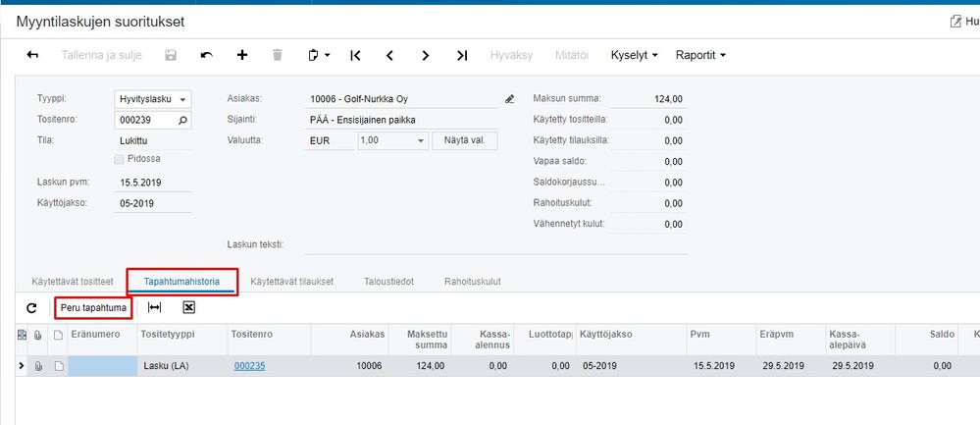Image resolution: width=980 pixels, height=425 pixels.
Task: Sort by Maksettu summa column header
Action: pos(420,340)
